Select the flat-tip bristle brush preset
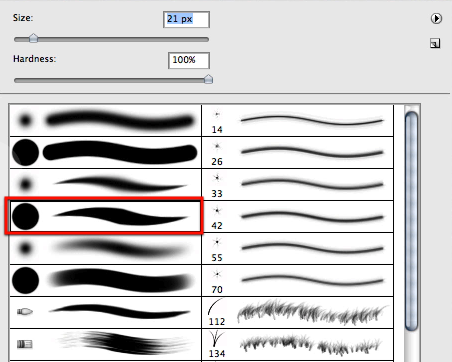This screenshot has height=362, width=452. pos(106,344)
